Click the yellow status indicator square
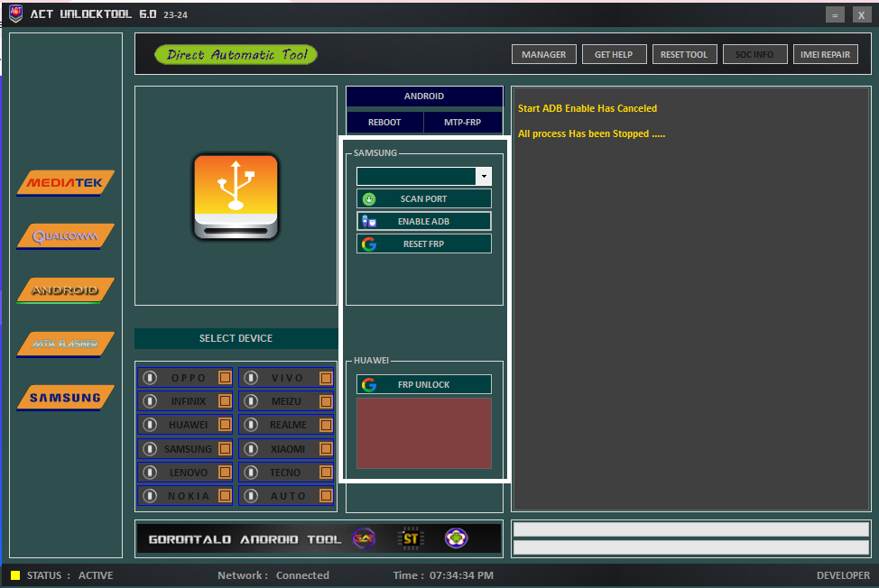The width and height of the screenshot is (879, 588). click(x=15, y=575)
